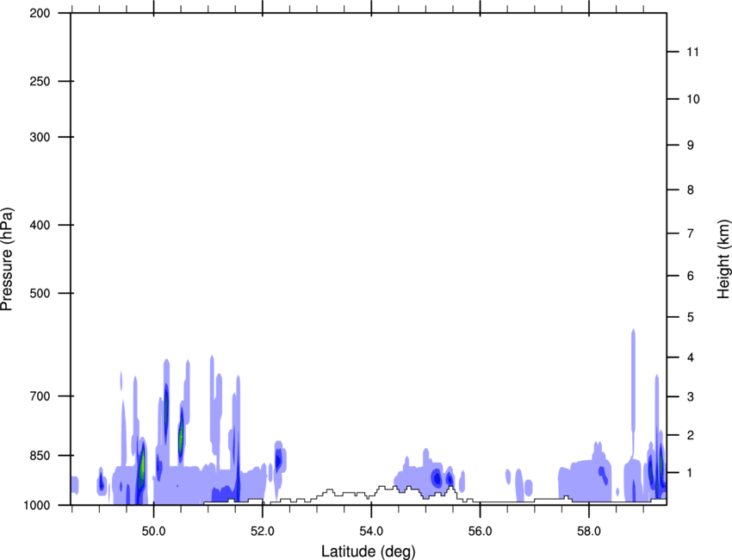The height and width of the screenshot is (560, 732).
Task: Click the 52.0 latitude tick label
Action: pos(263,532)
